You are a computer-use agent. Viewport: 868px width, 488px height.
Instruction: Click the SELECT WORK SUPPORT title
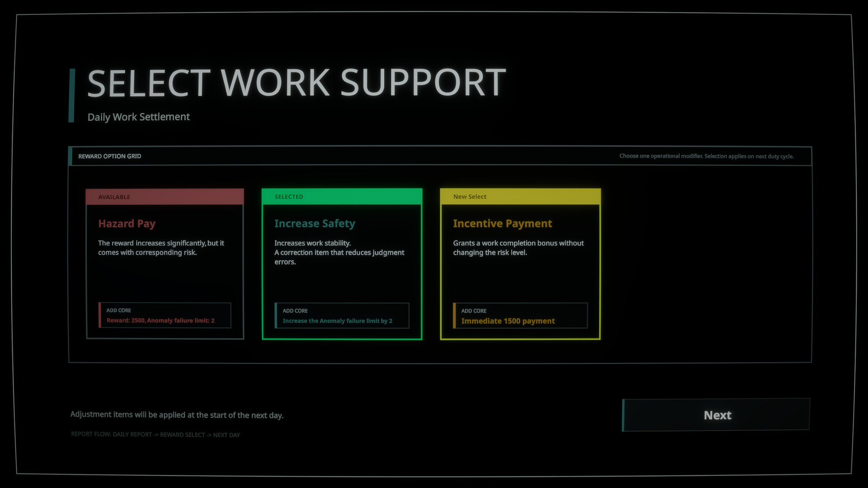click(297, 83)
